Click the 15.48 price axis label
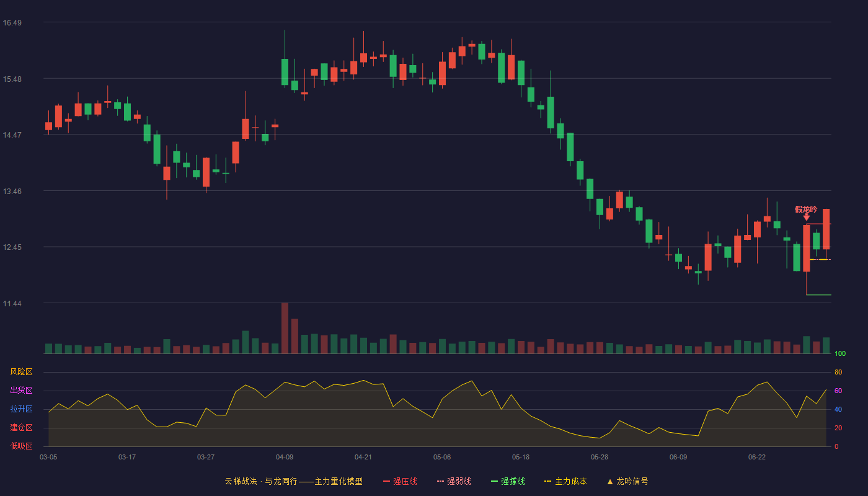868x496 pixels. 12,79
